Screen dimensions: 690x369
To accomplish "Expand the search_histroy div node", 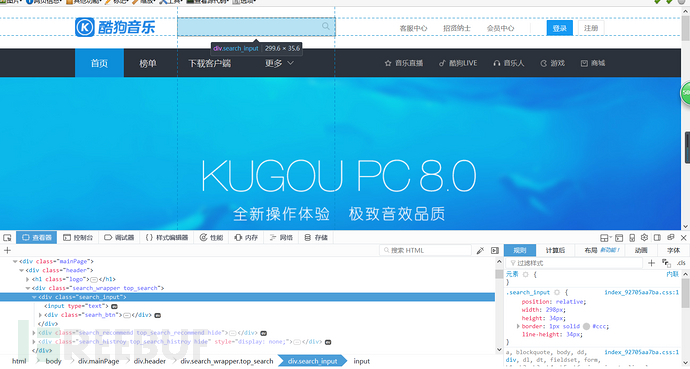I will point(34,342).
